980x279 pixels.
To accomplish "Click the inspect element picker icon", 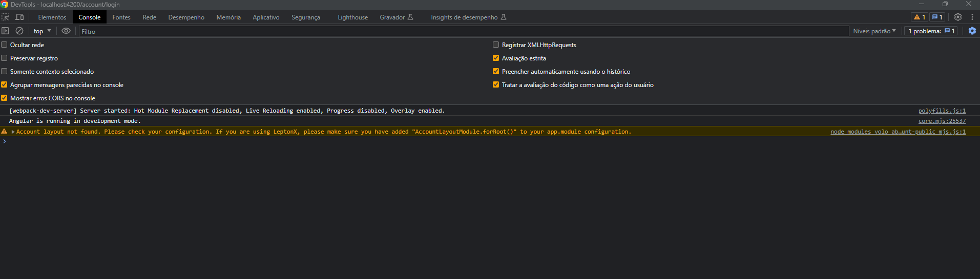I will point(6,17).
